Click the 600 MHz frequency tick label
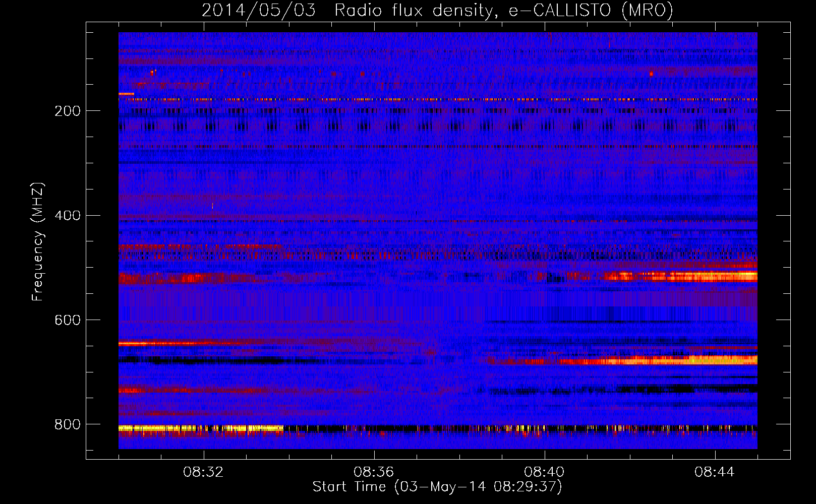Screen dimensions: 816x504 pos(68,321)
